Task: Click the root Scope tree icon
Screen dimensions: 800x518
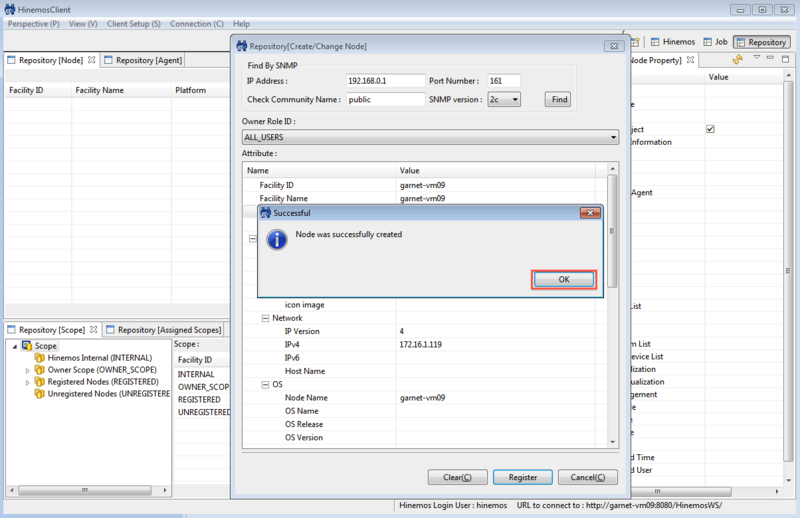Action: (27, 346)
